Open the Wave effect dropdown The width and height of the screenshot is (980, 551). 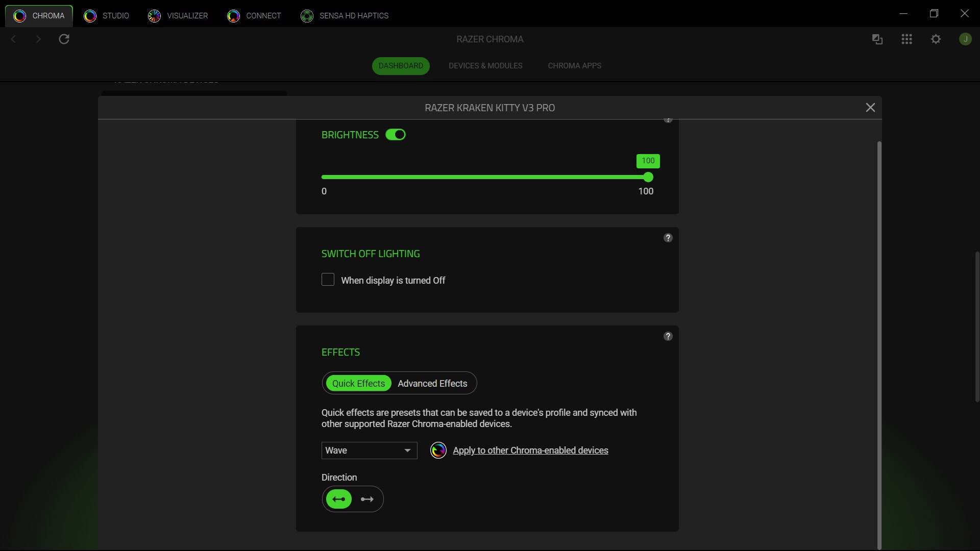[x=369, y=450]
